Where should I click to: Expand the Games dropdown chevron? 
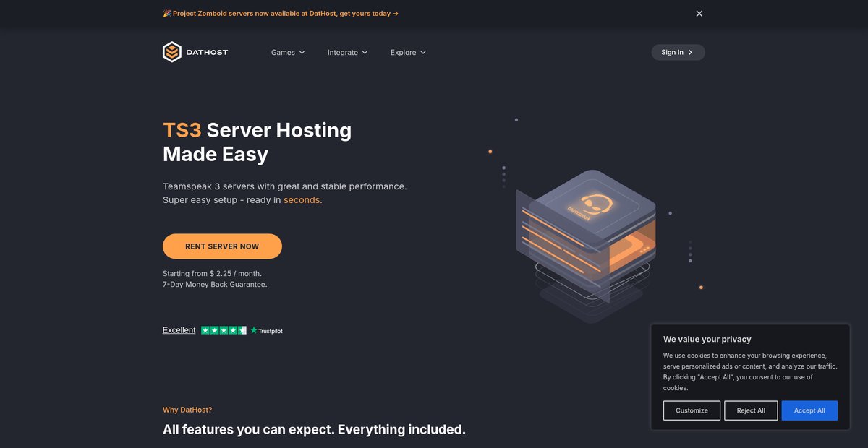point(302,53)
